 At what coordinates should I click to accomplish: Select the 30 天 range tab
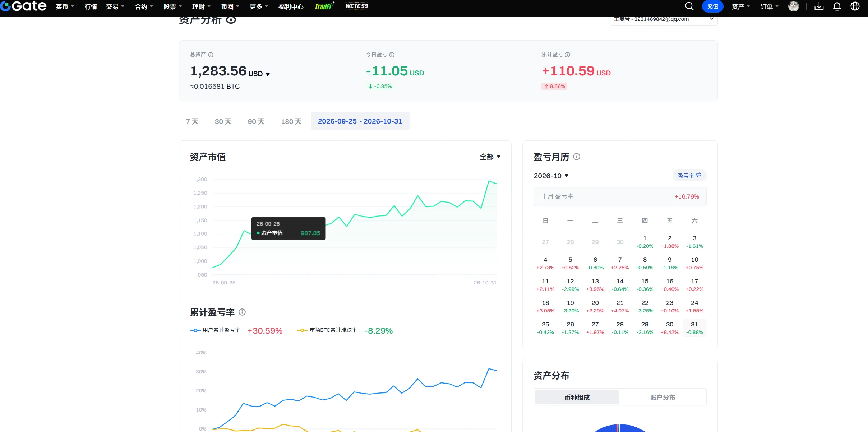coord(223,121)
